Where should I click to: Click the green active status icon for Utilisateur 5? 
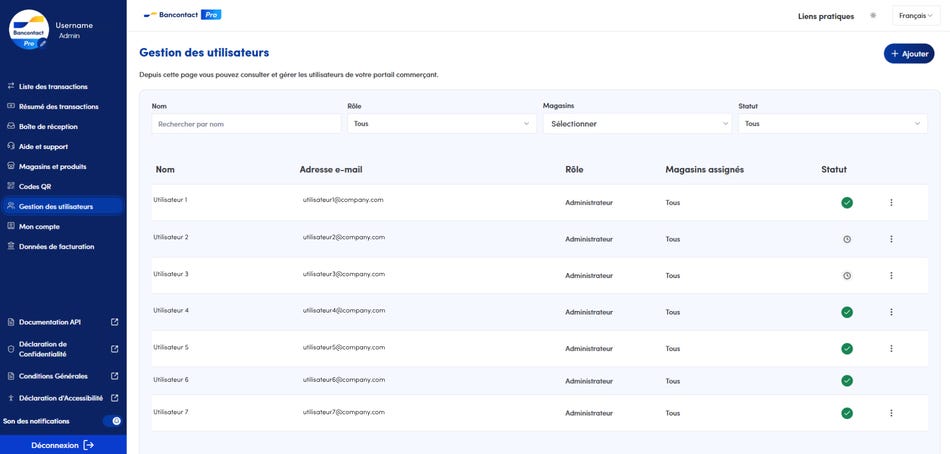pyautogui.click(x=847, y=349)
